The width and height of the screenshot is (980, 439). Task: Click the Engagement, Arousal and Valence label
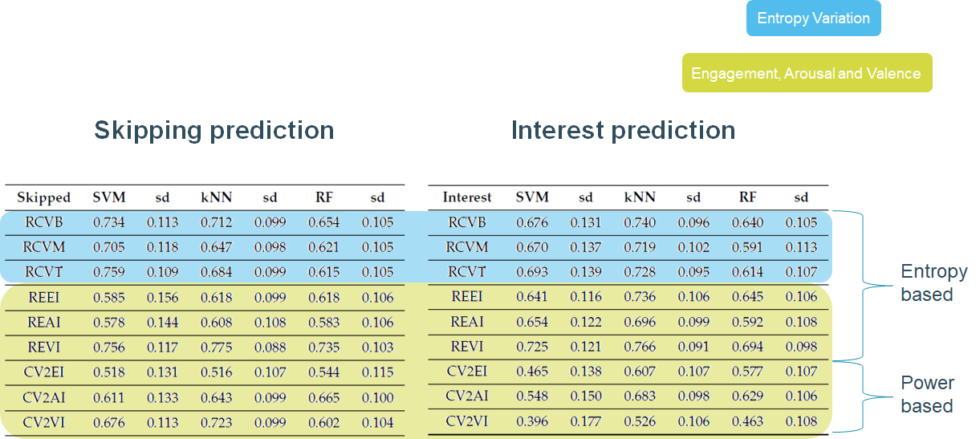click(x=806, y=73)
